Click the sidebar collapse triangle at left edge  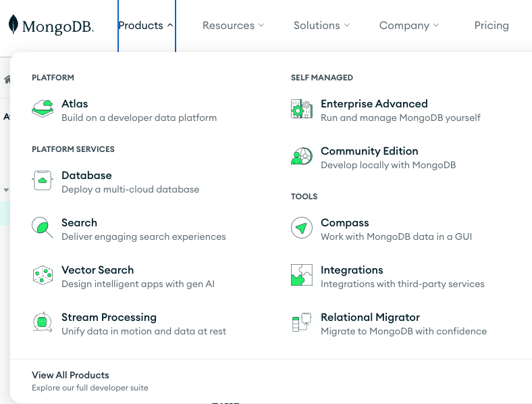point(6,190)
